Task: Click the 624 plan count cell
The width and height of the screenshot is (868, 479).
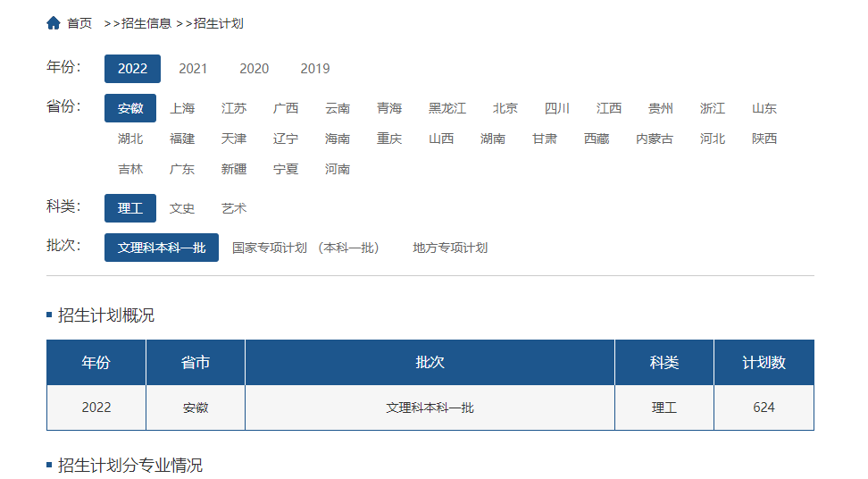Action: (764, 408)
